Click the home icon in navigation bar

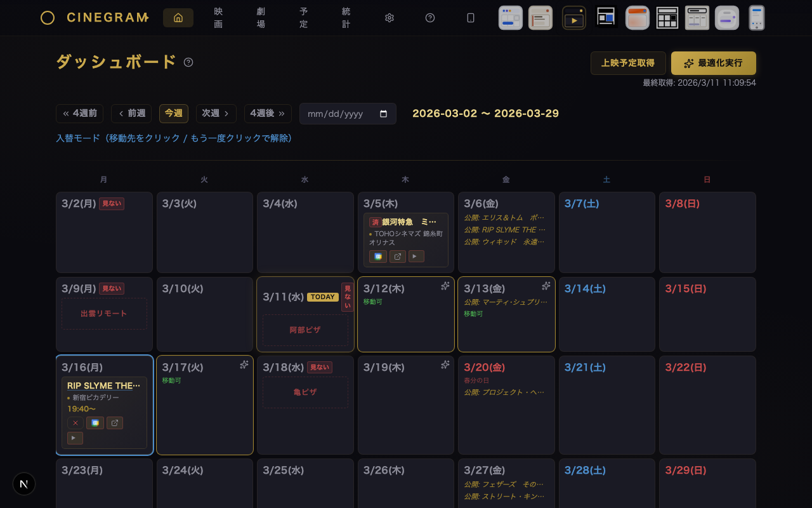pyautogui.click(x=178, y=18)
